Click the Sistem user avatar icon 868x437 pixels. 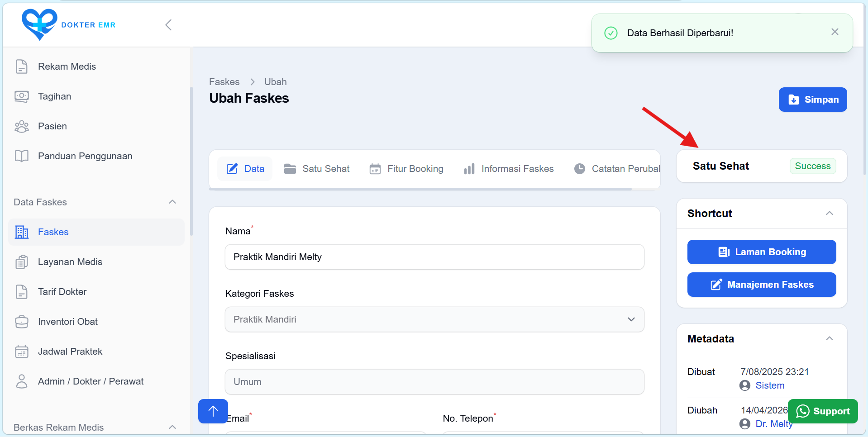point(745,385)
